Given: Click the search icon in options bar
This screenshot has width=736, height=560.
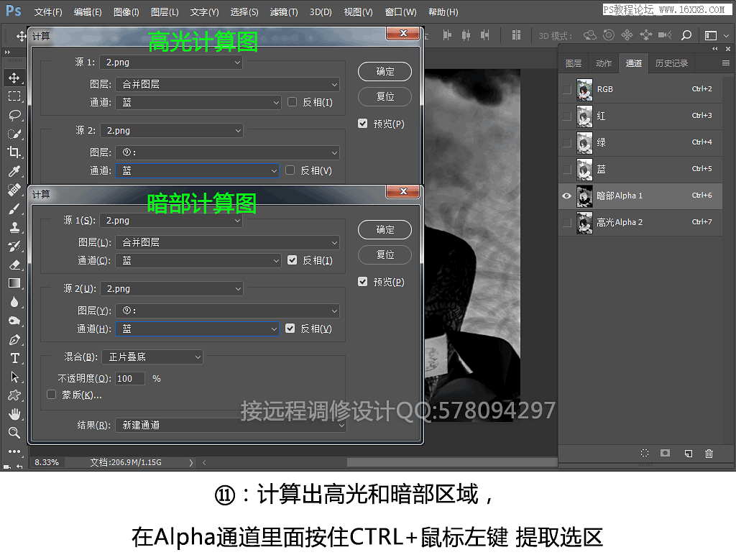Looking at the screenshot, I should coord(686,35).
